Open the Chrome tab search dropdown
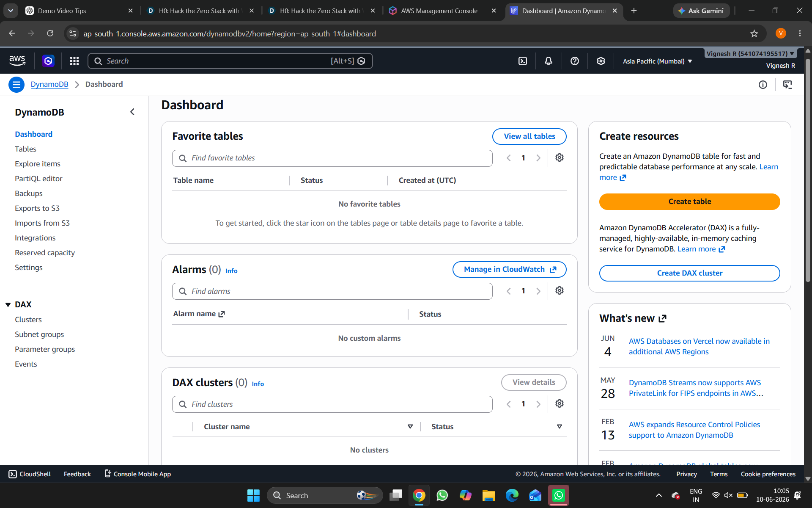 (x=11, y=11)
